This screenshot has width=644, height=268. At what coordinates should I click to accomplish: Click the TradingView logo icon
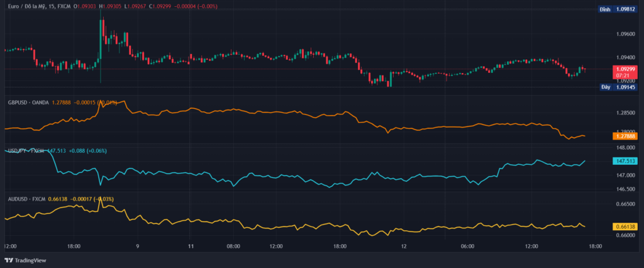point(9,260)
